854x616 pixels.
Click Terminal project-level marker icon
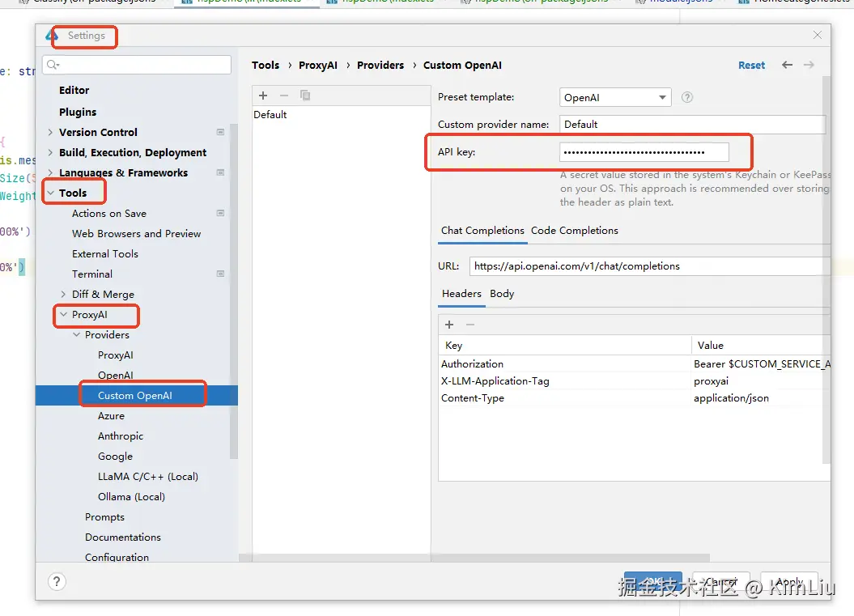pos(220,274)
